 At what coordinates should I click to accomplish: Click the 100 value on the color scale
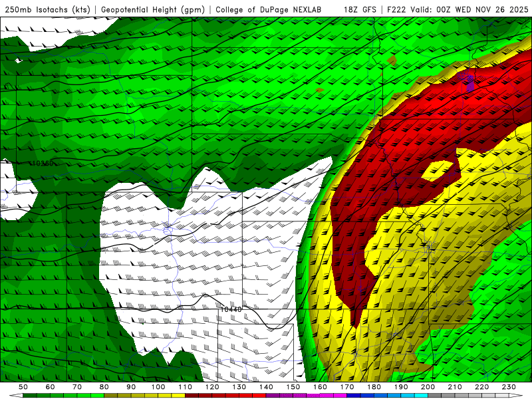158,387
